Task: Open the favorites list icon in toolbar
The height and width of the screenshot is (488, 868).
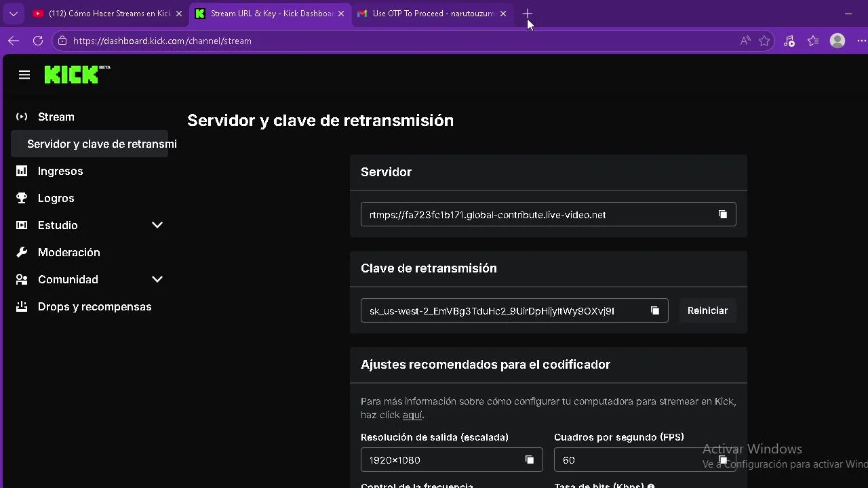Action: pyautogui.click(x=813, y=41)
